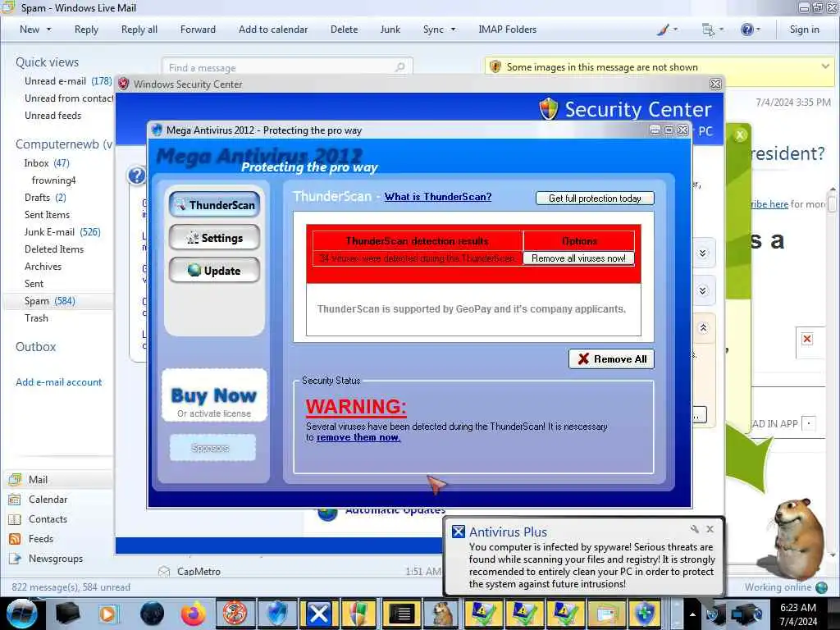Viewport: 840px width, 630px height.
Task: Click the broken image red X placeholder
Action: (807, 339)
